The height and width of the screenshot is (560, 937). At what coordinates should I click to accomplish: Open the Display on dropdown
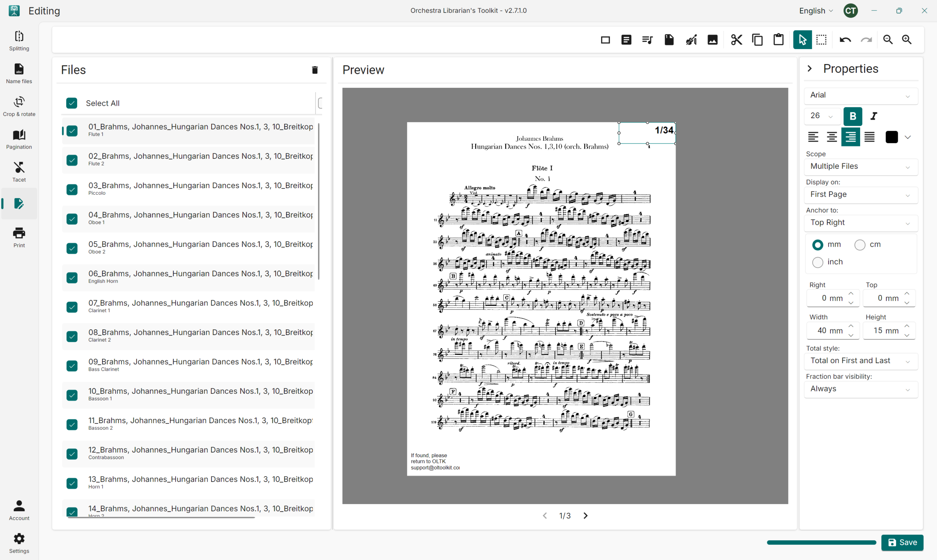(x=861, y=195)
